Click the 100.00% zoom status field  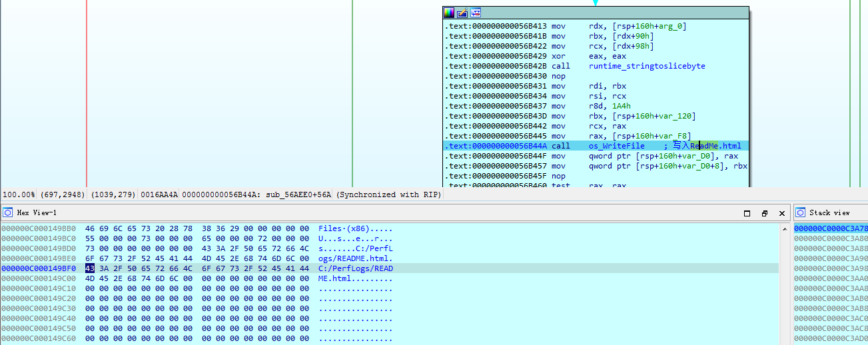(19, 194)
